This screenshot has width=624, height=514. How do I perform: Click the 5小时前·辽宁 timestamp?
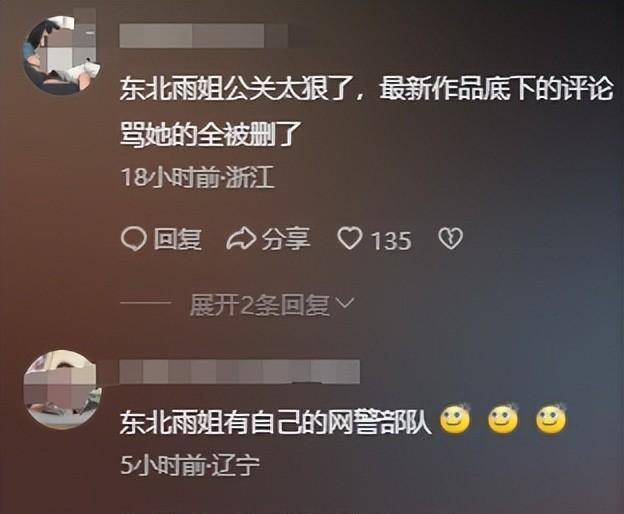[x=190, y=465]
